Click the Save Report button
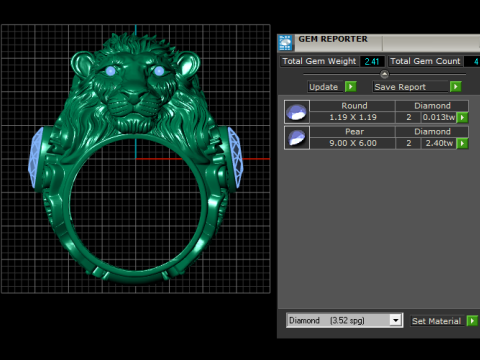The height and width of the screenshot is (360, 480). point(410,87)
